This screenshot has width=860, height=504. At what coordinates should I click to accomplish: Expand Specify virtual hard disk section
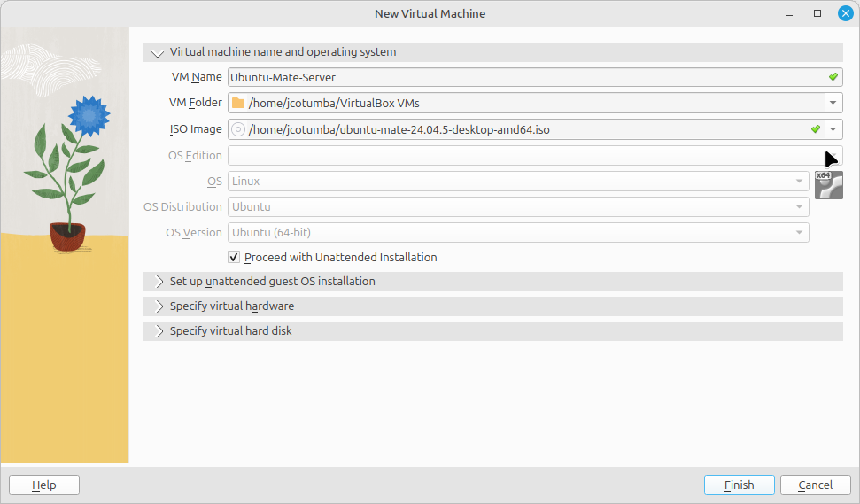(x=492, y=330)
